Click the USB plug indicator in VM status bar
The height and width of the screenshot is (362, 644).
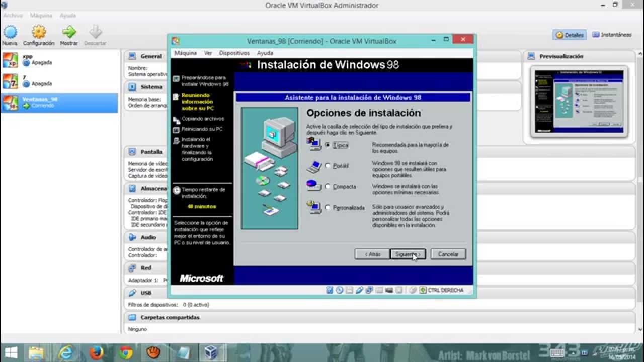[359, 290]
